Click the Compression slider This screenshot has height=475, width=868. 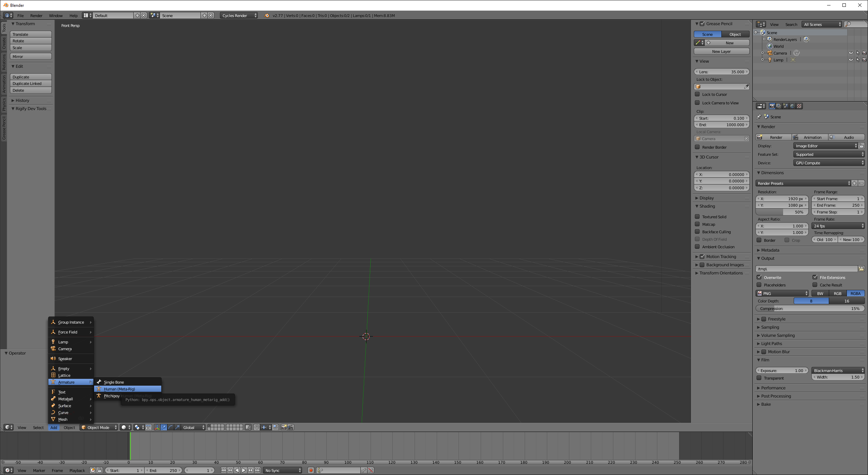(x=810, y=309)
